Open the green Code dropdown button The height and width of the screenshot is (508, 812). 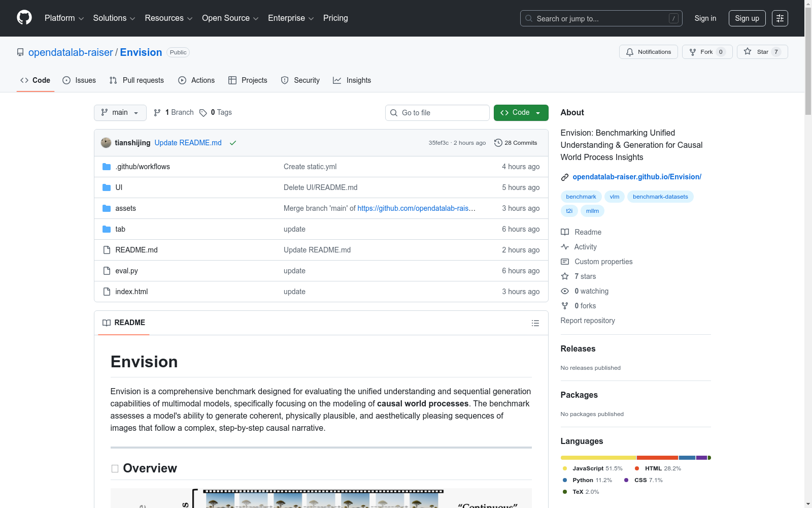click(521, 113)
